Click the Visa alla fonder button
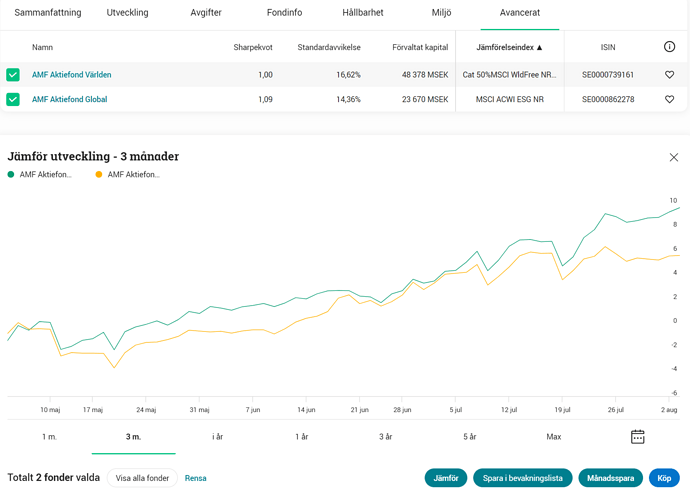Image resolution: width=690 pixels, height=497 pixels. [x=142, y=478]
